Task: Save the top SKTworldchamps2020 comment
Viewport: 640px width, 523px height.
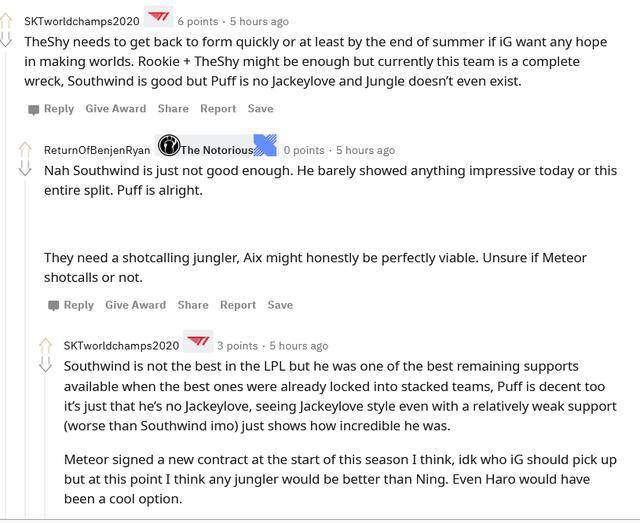Action: pyautogui.click(x=260, y=109)
